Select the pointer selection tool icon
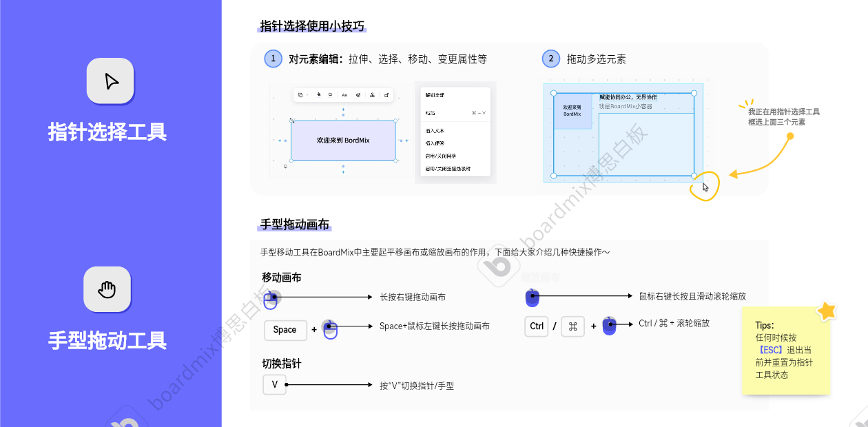The image size is (868, 427). click(x=110, y=81)
